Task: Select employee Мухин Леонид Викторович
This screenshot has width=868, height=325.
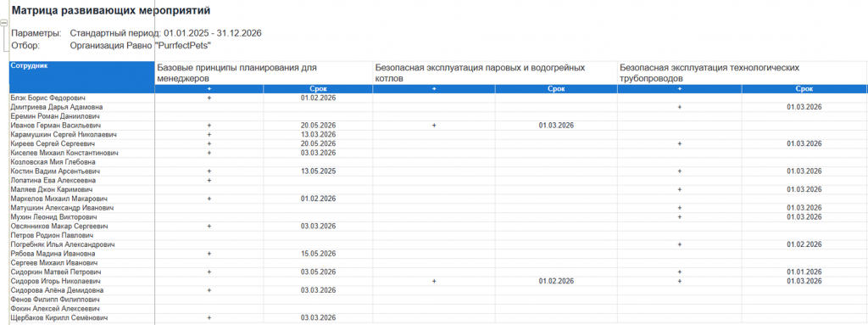Action: click(54, 216)
